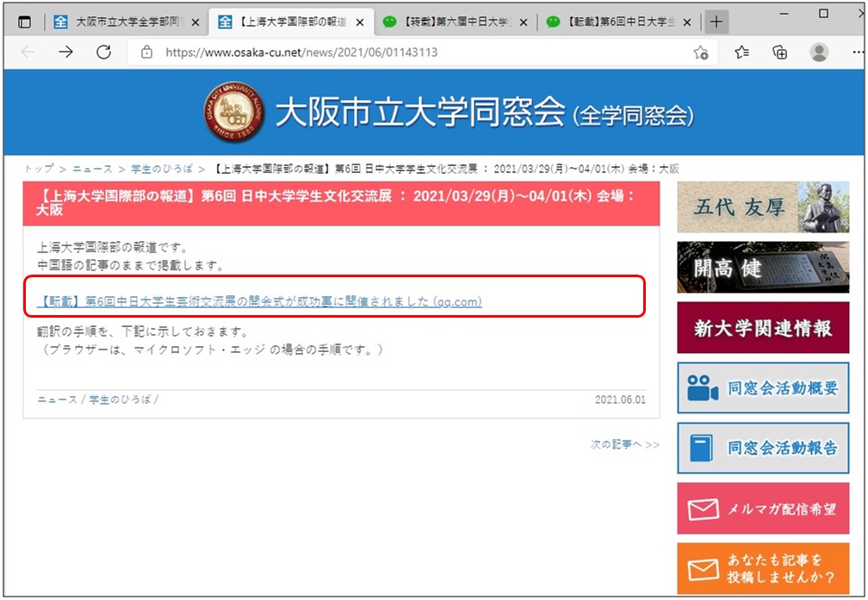868x600 pixels.
Task: Click the browser refresh icon
Action: [104, 53]
